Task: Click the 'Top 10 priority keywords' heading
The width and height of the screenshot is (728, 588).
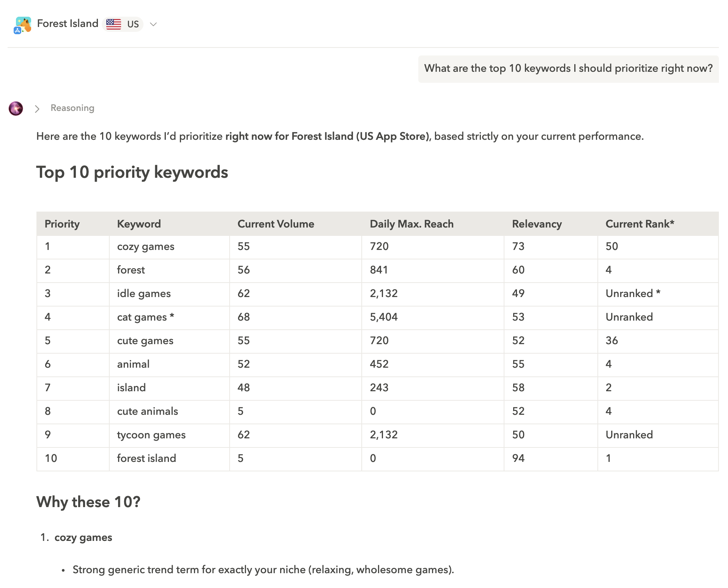Action: (132, 172)
